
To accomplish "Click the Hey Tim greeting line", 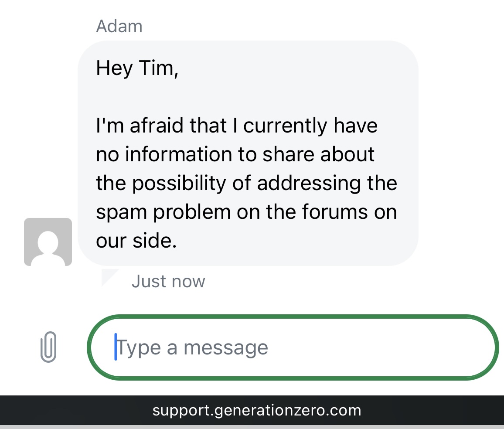I will [137, 68].
